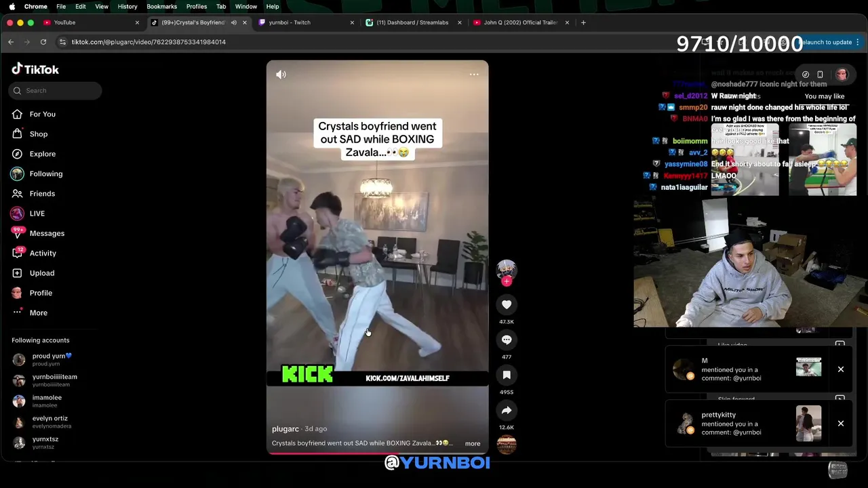Viewport: 868px width, 488px height.
Task: Open the thumbnail in prettykitty's notification
Action: coord(808,423)
